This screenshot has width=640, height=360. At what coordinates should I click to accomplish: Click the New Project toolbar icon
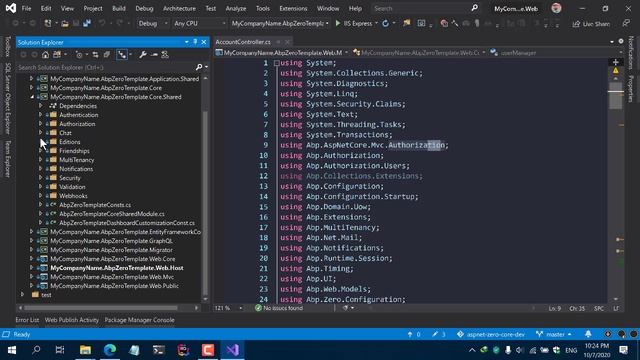48,24
